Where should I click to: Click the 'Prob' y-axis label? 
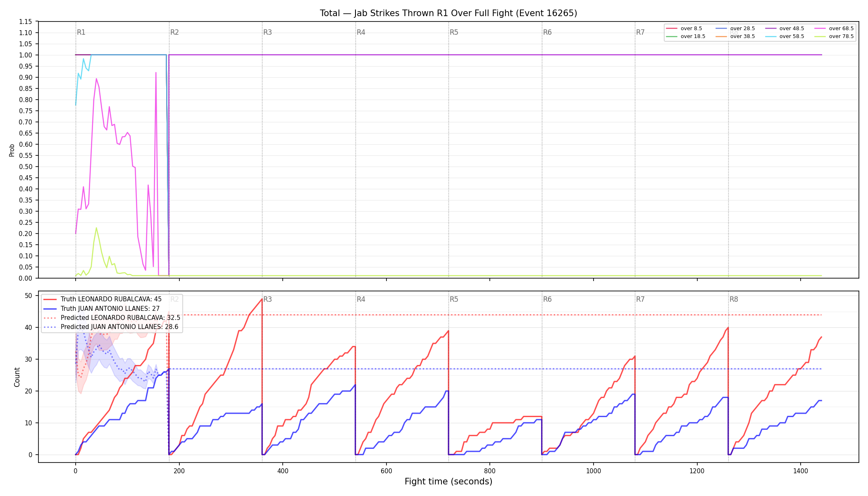pyautogui.click(x=12, y=150)
